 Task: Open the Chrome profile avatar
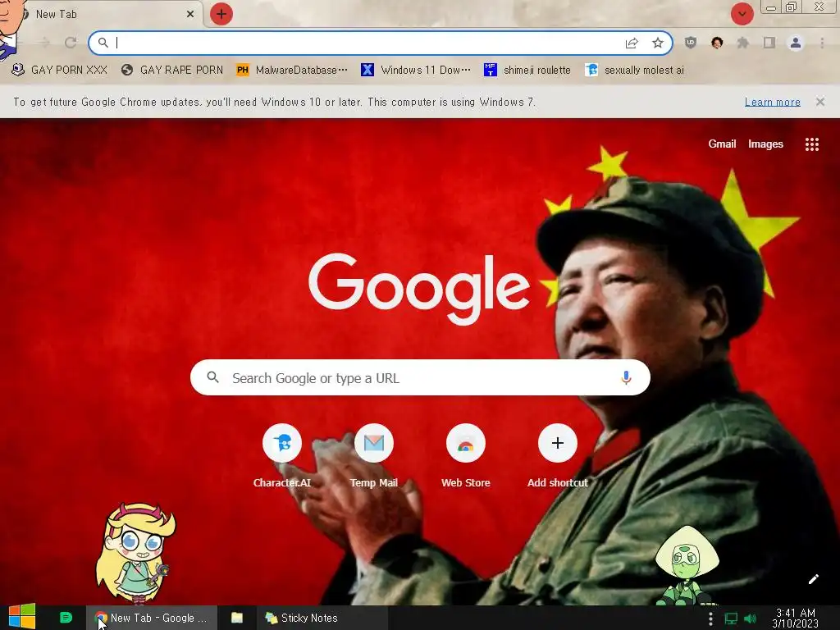click(x=796, y=43)
